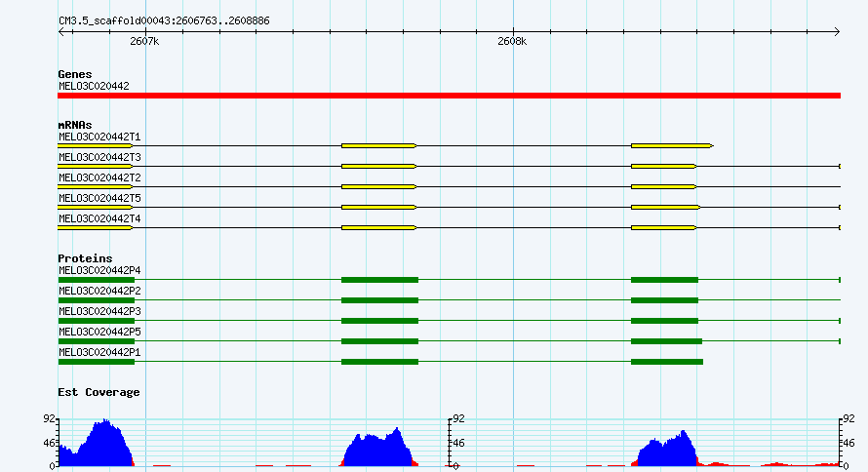The height and width of the screenshot is (472, 868).
Task: Click the 2608k ruler label
Action: (512, 42)
